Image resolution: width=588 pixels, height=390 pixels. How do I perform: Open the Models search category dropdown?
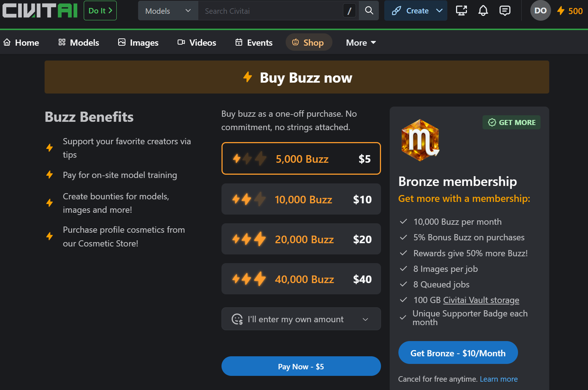click(168, 11)
